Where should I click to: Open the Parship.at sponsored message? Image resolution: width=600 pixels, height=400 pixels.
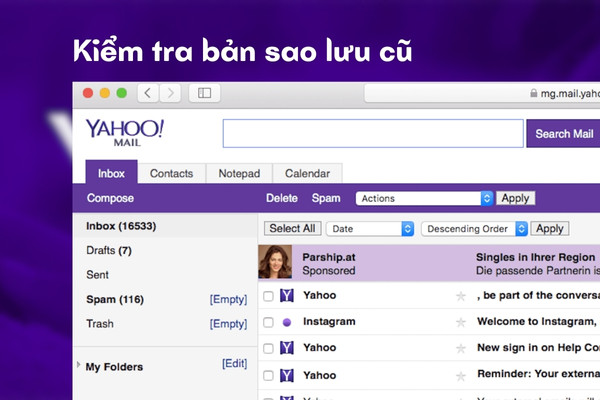point(429,263)
